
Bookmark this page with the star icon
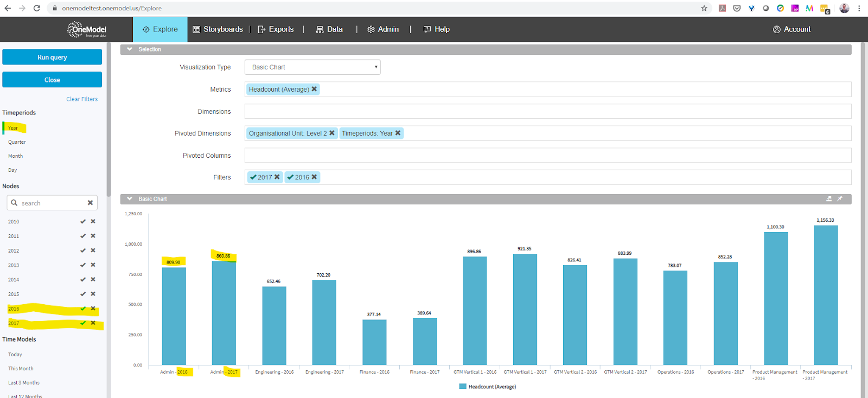pyautogui.click(x=704, y=8)
